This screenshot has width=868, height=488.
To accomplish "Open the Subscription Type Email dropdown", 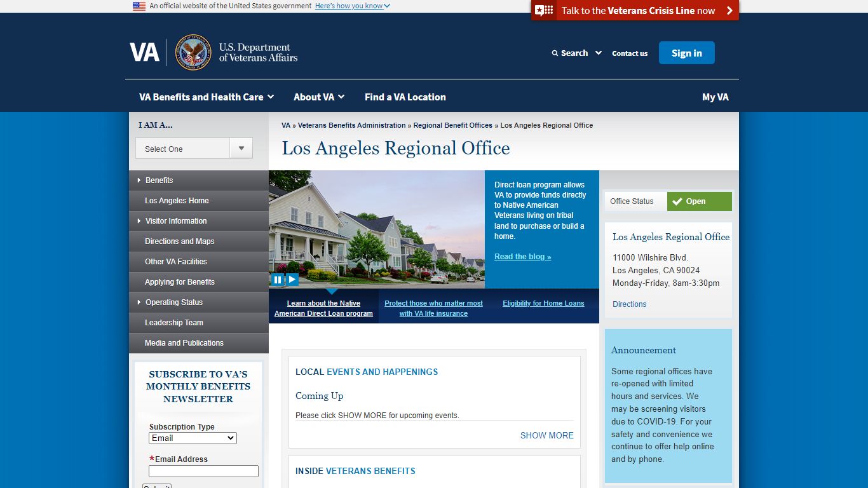I will pos(193,438).
